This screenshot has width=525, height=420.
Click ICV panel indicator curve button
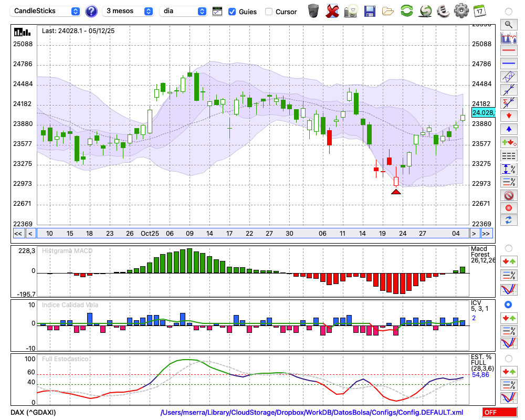(x=509, y=344)
